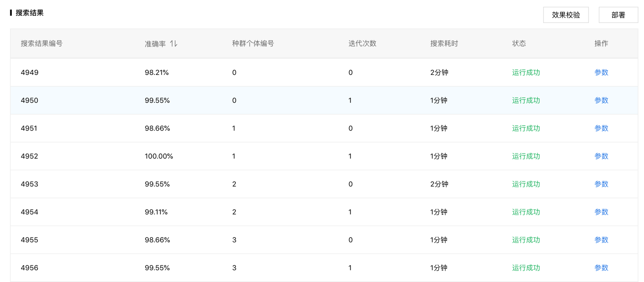Viewport: 644px width, 282px height.
Task: Open 参数 for result 4956
Action: coord(601,268)
